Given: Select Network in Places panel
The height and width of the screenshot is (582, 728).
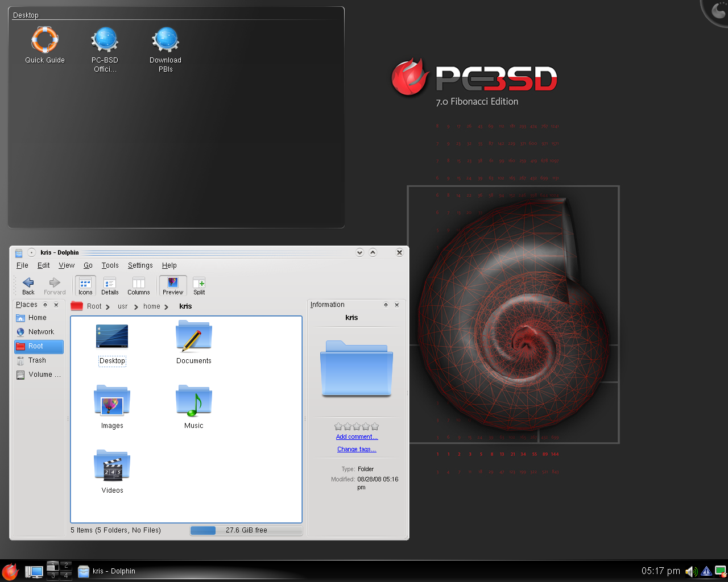Looking at the screenshot, I should click(39, 332).
